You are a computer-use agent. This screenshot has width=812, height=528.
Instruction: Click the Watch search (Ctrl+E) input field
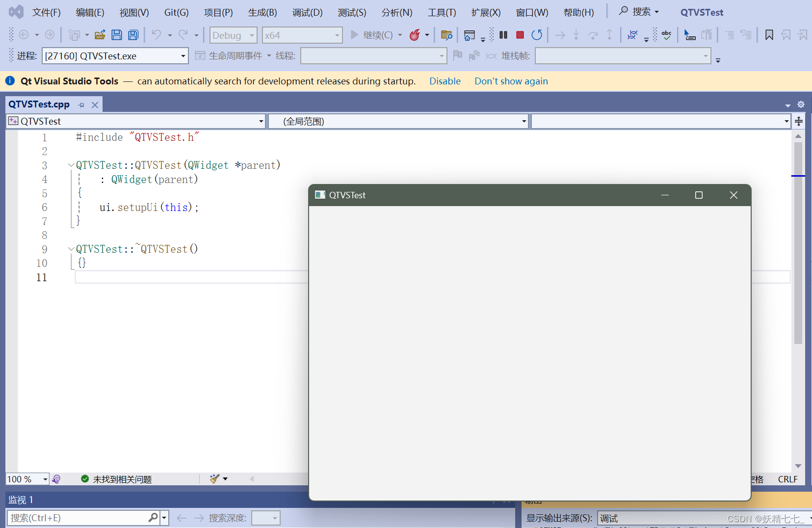(79, 518)
